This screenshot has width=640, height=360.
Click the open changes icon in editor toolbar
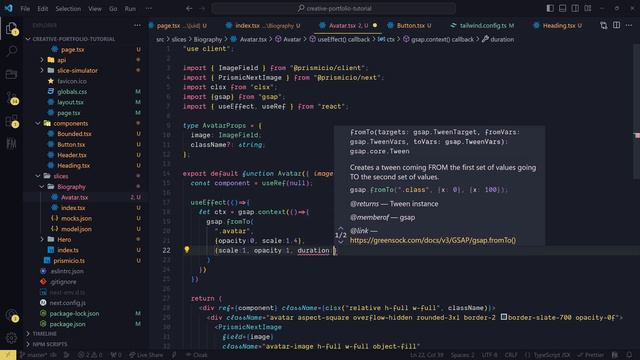pos(604,25)
